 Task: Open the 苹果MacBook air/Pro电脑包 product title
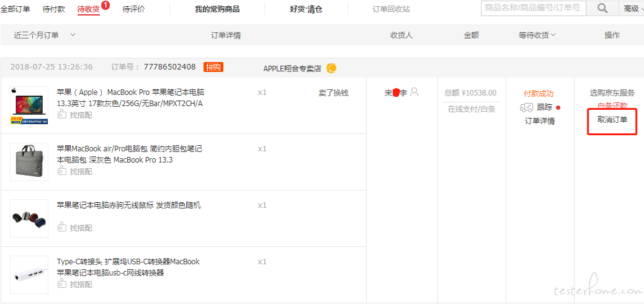coord(130,154)
